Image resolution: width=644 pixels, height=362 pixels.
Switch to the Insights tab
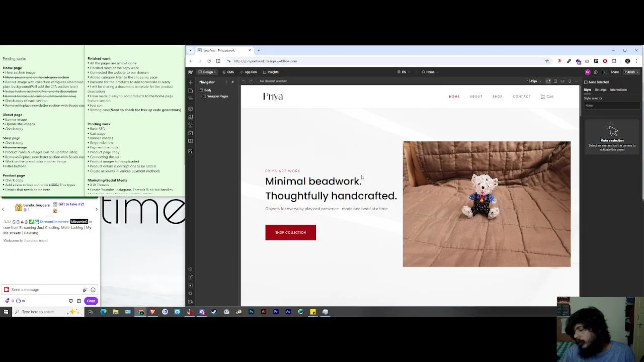[x=271, y=72]
